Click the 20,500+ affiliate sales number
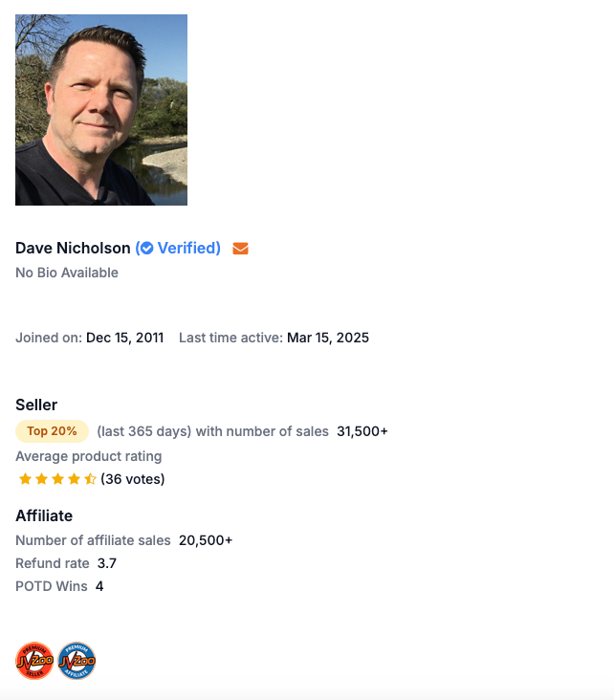The image size is (614, 700). tap(206, 540)
